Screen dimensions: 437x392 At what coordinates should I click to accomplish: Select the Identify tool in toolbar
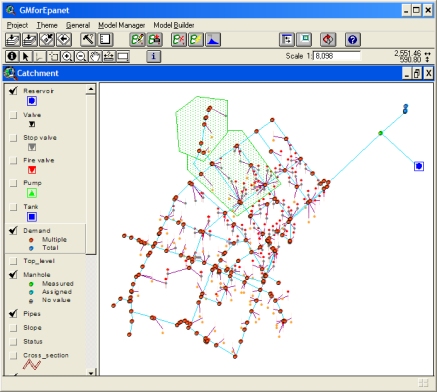click(12, 56)
